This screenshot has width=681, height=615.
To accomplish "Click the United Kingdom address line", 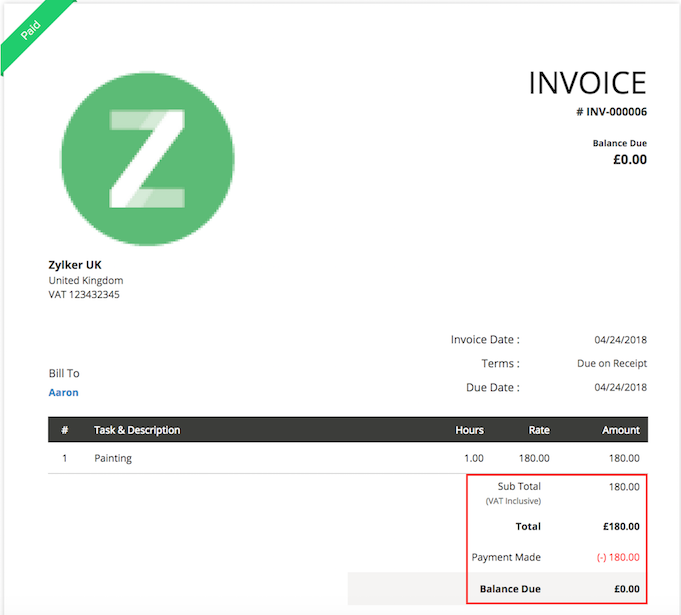I will click(x=86, y=280).
